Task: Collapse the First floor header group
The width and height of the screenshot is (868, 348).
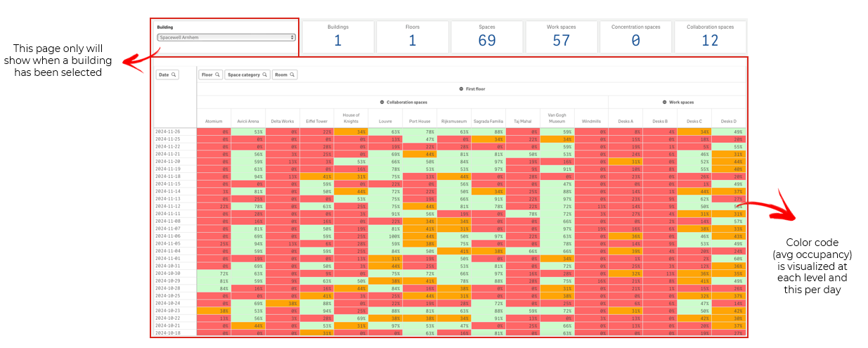Action: point(460,89)
